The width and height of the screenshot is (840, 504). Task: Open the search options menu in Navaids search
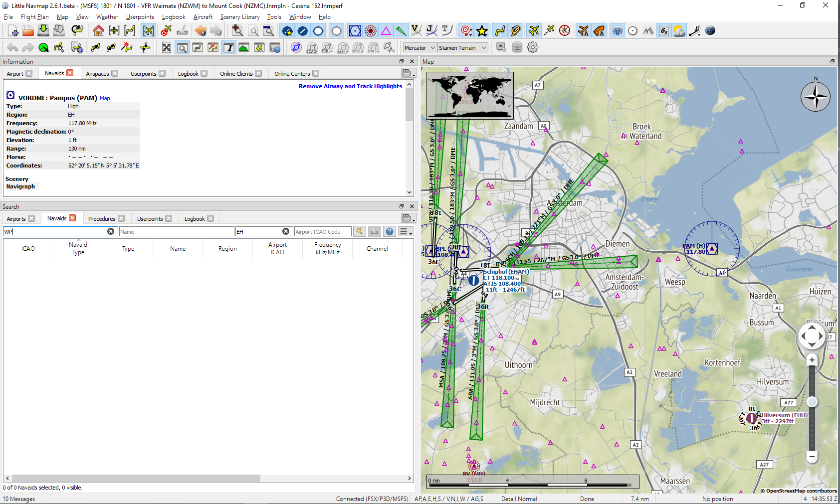pyautogui.click(x=405, y=231)
